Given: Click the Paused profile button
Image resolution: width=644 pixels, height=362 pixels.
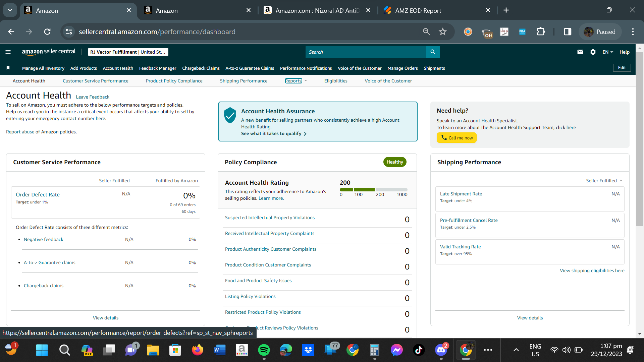Looking at the screenshot, I should (600, 32).
